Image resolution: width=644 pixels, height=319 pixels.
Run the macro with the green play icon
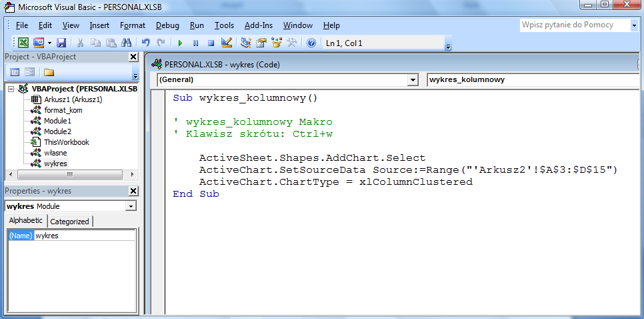[180, 43]
